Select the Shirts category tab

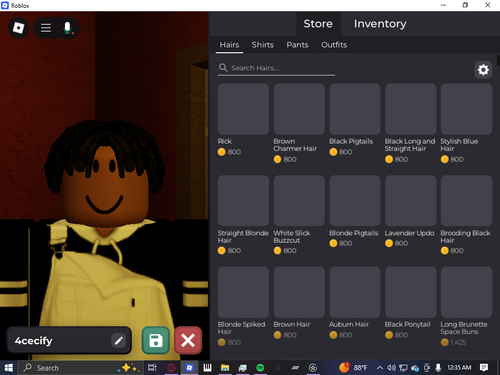click(x=263, y=45)
